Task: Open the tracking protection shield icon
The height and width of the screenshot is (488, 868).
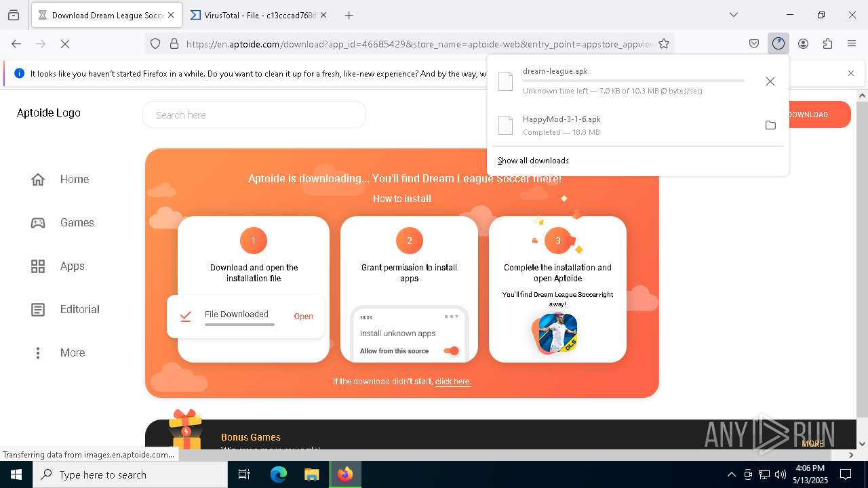Action: click(155, 43)
